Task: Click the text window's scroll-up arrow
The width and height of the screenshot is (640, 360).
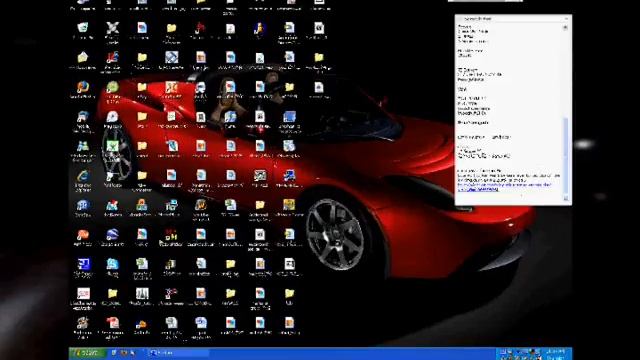Action: pos(565,27)
